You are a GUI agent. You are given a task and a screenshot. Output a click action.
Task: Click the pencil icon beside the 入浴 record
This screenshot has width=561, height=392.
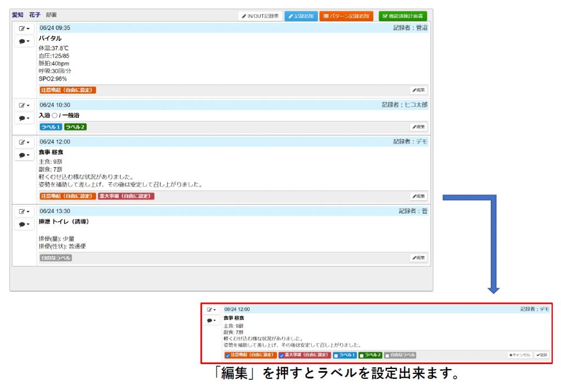pos(22,106)
